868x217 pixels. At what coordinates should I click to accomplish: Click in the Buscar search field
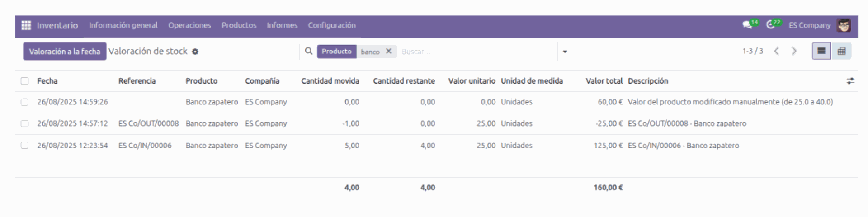475,52
